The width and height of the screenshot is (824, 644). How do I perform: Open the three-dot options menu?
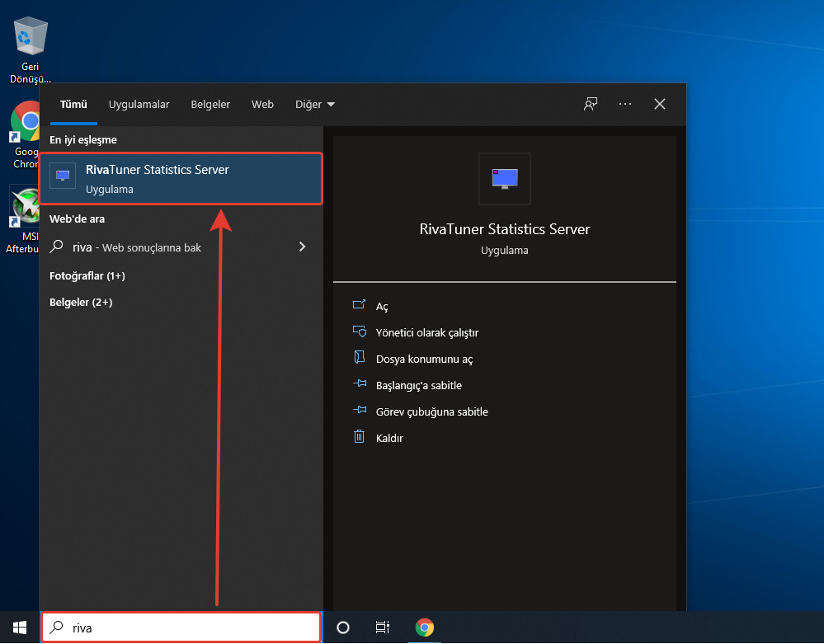(625, 104)
